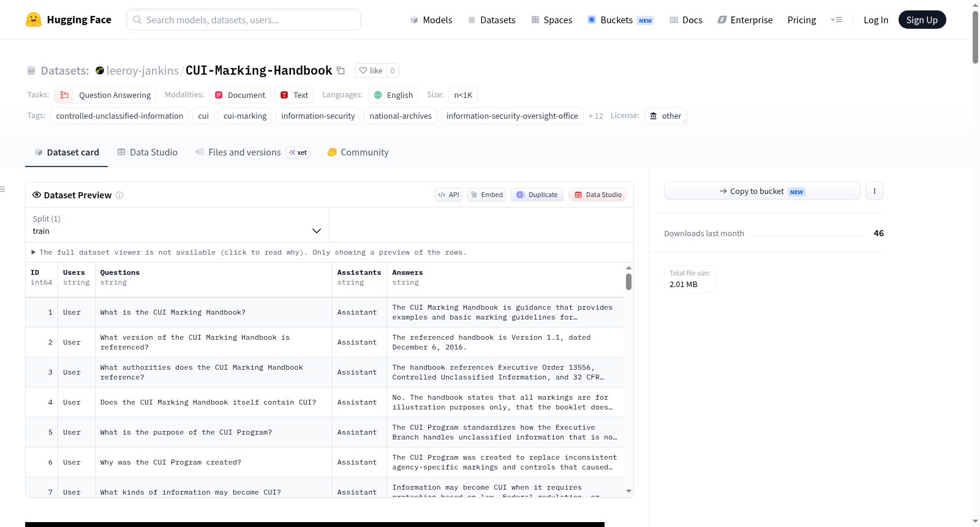980x527 pixels.
Task: Click the API button in Dataset Preview
Action: 448,195
